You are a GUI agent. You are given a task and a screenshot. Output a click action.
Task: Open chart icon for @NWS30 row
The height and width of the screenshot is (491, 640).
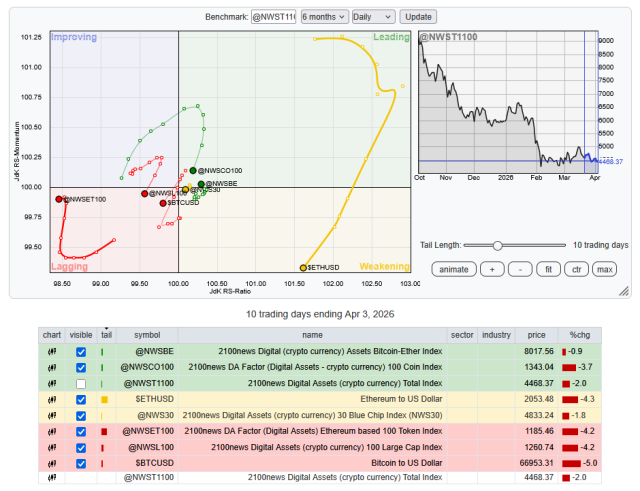pos(49,415)
